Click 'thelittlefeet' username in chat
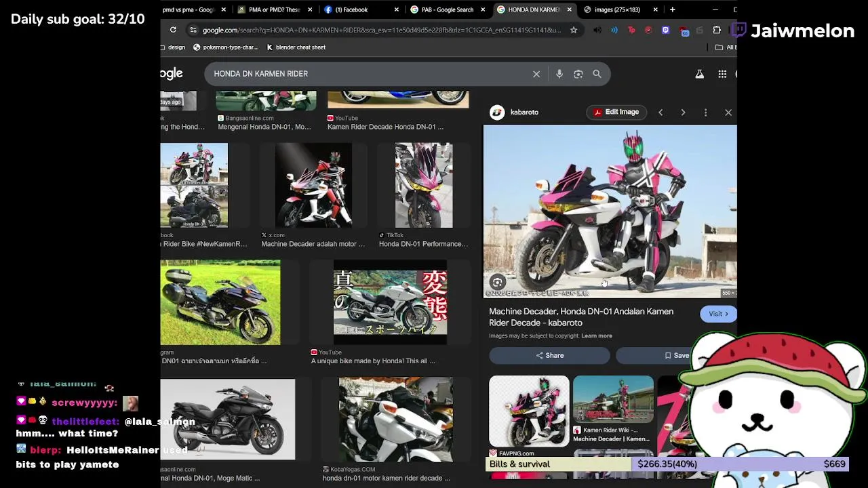The image size is (868, 488). pyautogui.click(x=85, y=422)
